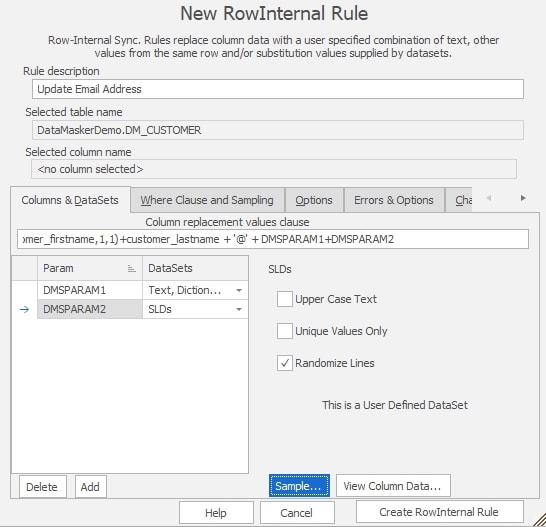Image resolution: width=546 pixels, height=527 pixels.
Task: Select the Options tab
Action: pos(314,200)
